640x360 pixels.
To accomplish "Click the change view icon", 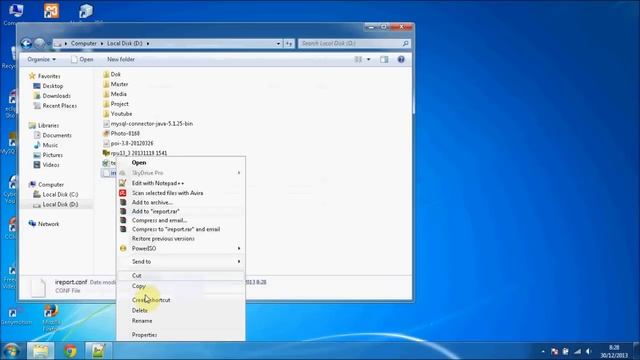I will pos(358,60).
